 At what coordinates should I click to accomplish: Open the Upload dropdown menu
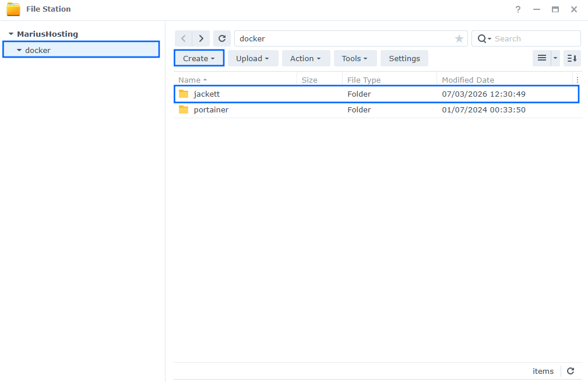253,58
